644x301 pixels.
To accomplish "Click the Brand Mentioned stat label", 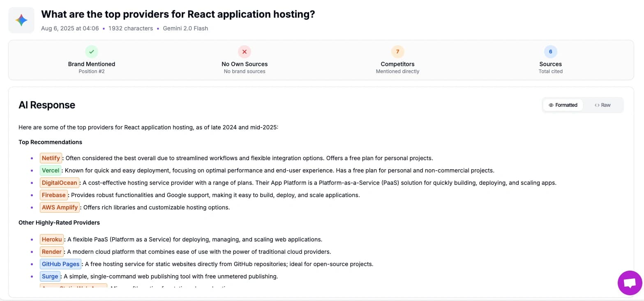I will point(92,64).
